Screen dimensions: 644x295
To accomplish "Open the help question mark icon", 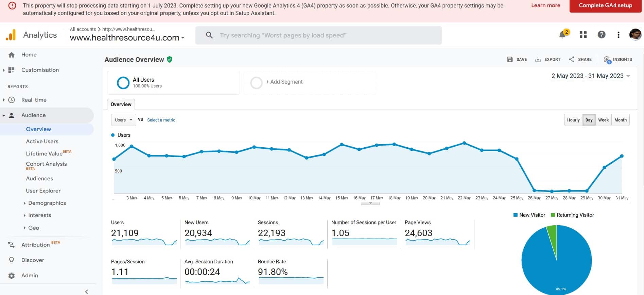I will coord(602,34).
